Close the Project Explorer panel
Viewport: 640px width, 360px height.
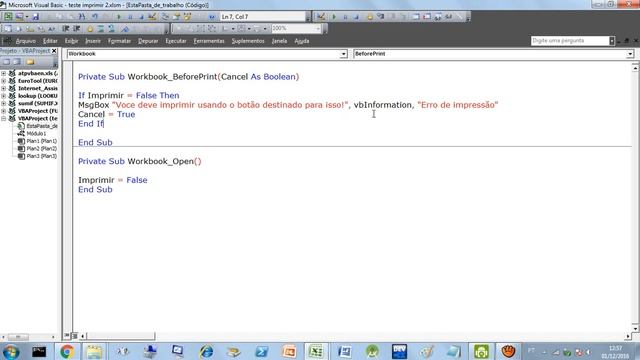(x=54, y=51)
